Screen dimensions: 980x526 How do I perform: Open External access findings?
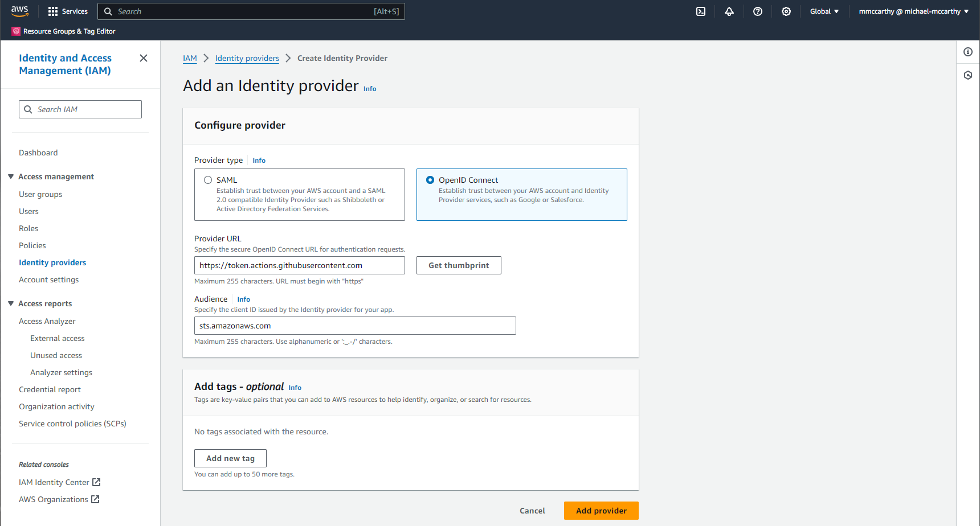58,338
